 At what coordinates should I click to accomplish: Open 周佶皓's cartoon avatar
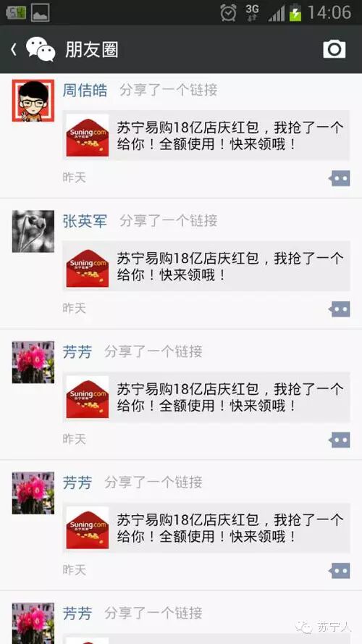click(x=33, y=101)
